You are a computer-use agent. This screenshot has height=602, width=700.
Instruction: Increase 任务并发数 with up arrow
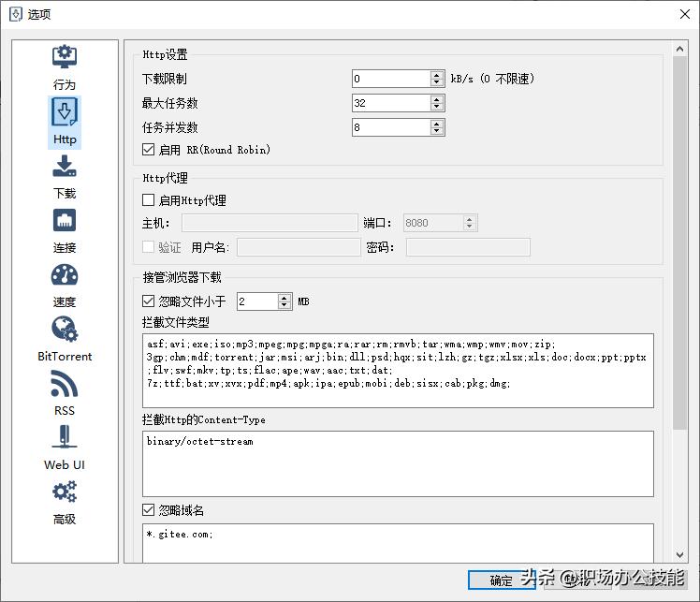pos(437,124)
